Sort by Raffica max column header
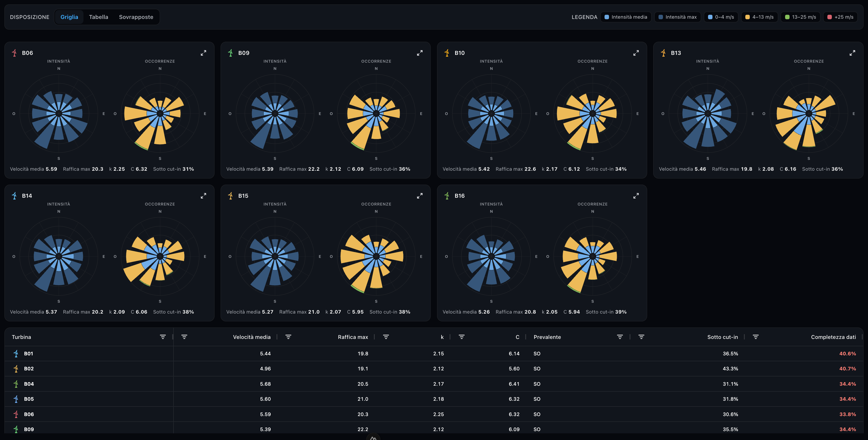The width and height of the screenshot is (868, 440). [x=353, y=337]
